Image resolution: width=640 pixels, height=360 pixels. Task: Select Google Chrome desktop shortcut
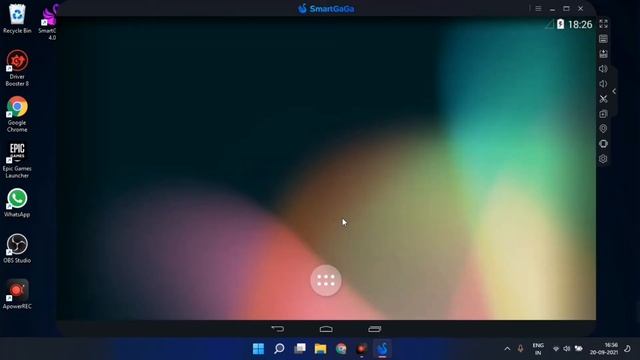[17, 114]
